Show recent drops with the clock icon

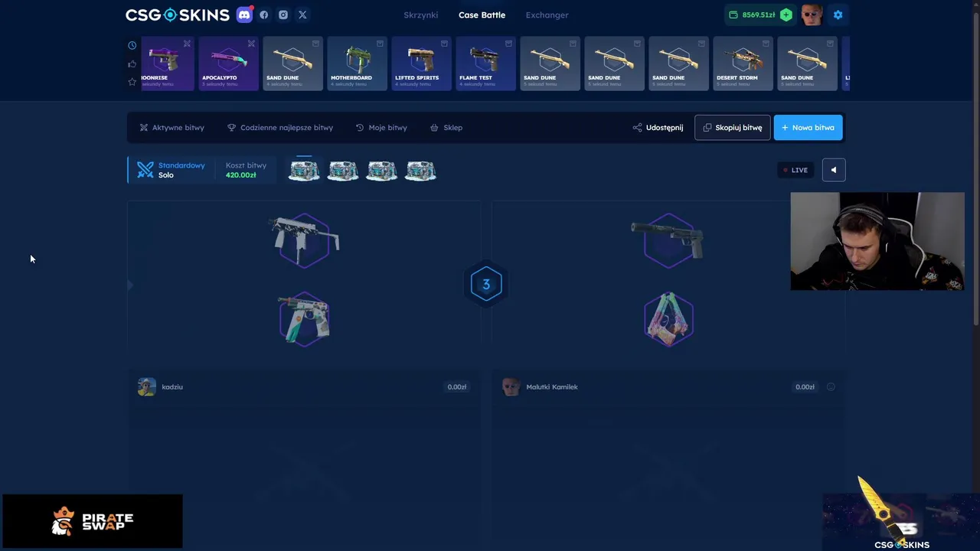[x=132, y=45]
